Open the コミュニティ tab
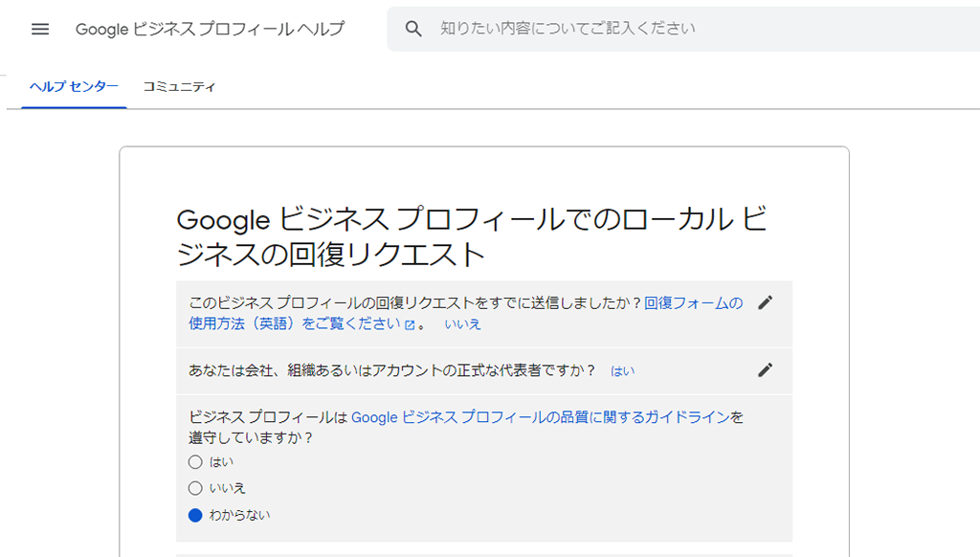This screenshot has height=557, width=980. click(x=179, y=87)
